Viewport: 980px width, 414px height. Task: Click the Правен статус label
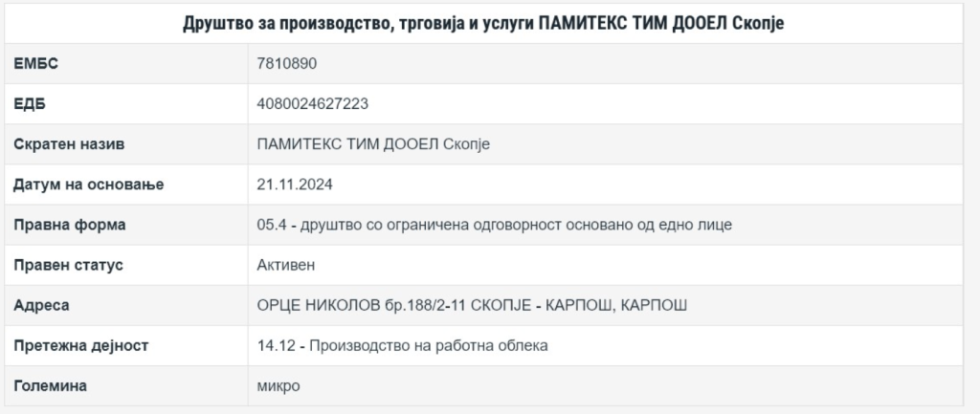[69, 265]
